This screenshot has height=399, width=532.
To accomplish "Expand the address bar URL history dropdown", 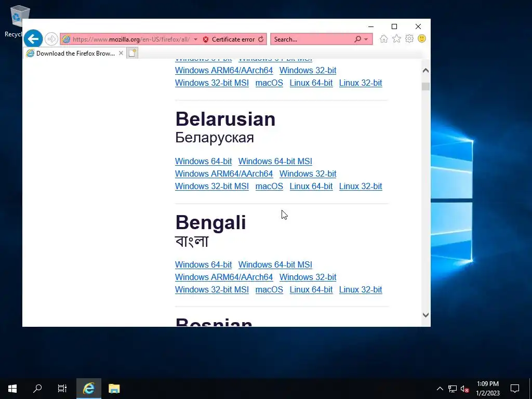I will pyautogui.click(x=195, y=39).
